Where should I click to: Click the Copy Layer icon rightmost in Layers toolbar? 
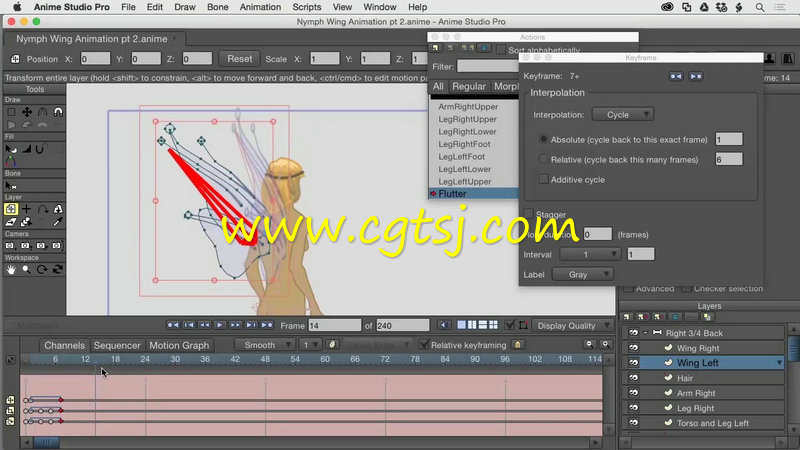(707, 317)
